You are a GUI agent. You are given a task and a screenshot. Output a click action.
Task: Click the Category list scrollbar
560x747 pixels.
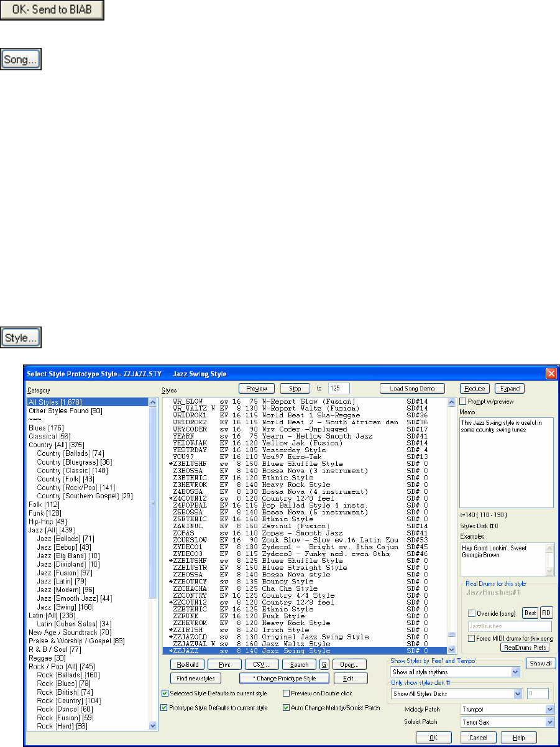(153, 564)
